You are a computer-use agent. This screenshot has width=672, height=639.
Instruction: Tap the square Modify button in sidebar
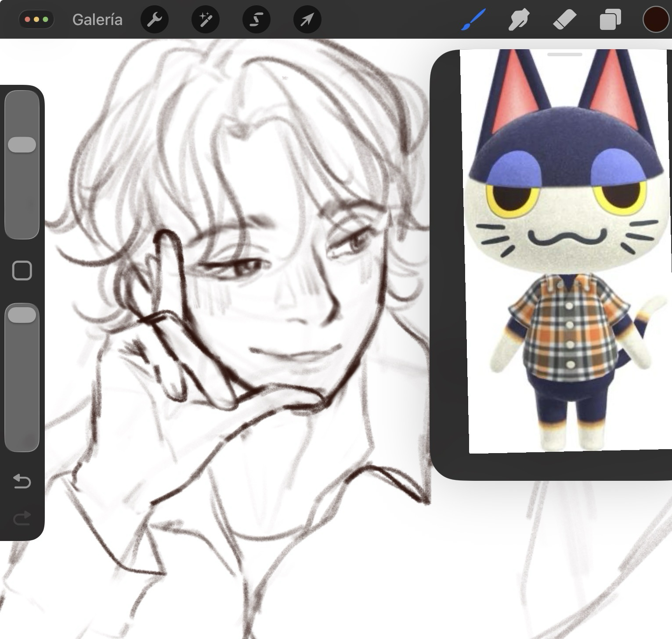point(22,271)
